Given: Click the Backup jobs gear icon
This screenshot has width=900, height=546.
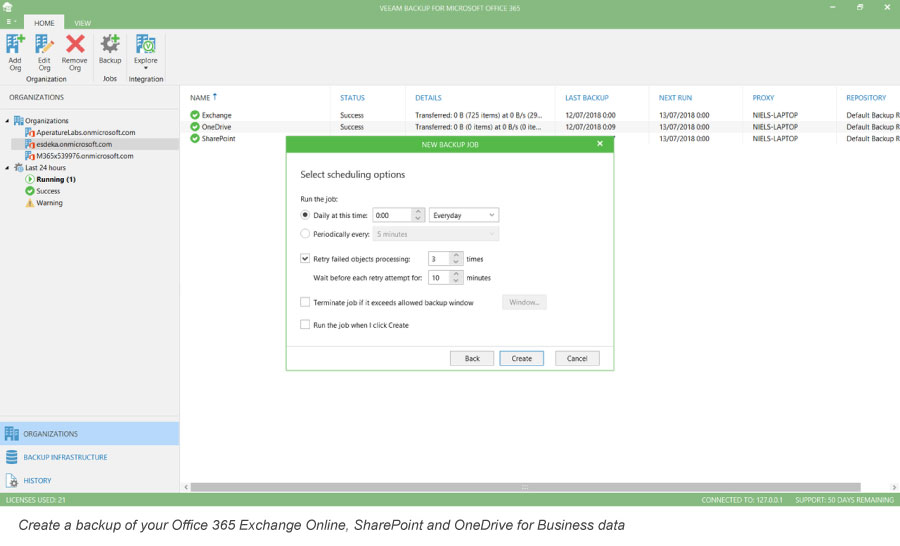Looking at the screenshot, I should (110, 44).
